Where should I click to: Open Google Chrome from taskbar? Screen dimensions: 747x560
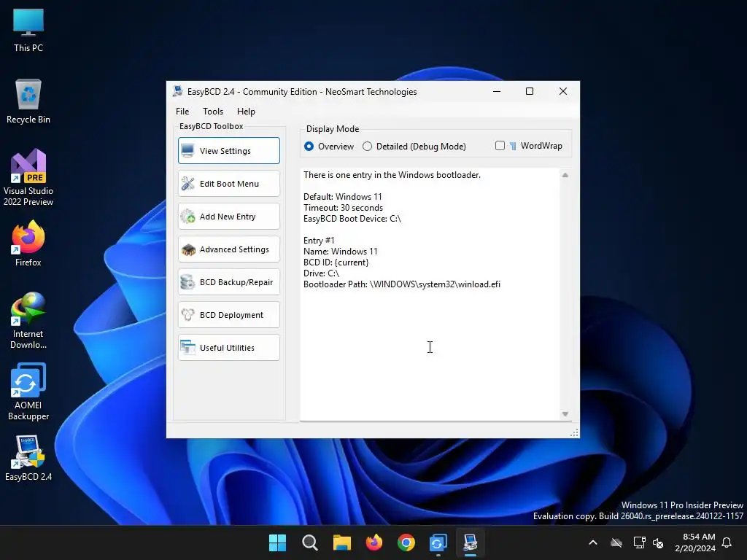coord(406,542)
